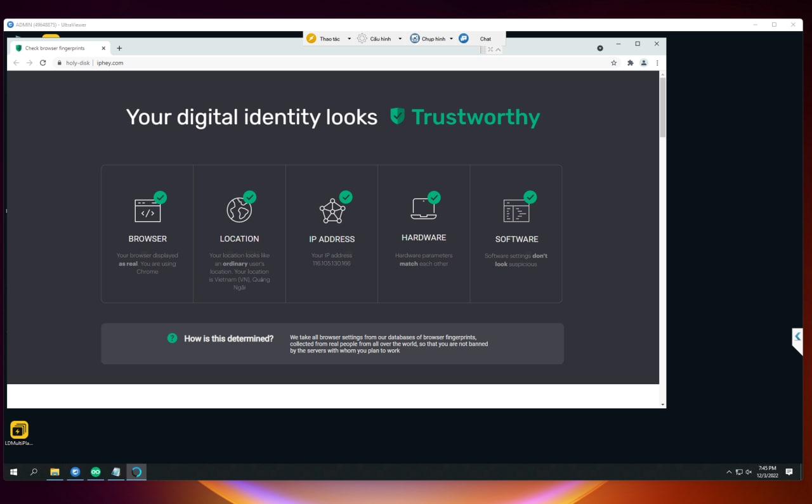Open File Explorer in the remote taskbar
Viewport: 812px width, 504px height.
[x=55, y=472]
